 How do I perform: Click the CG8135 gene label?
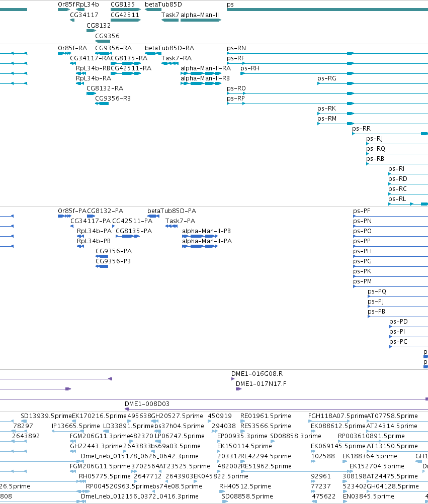pos(123,5)
